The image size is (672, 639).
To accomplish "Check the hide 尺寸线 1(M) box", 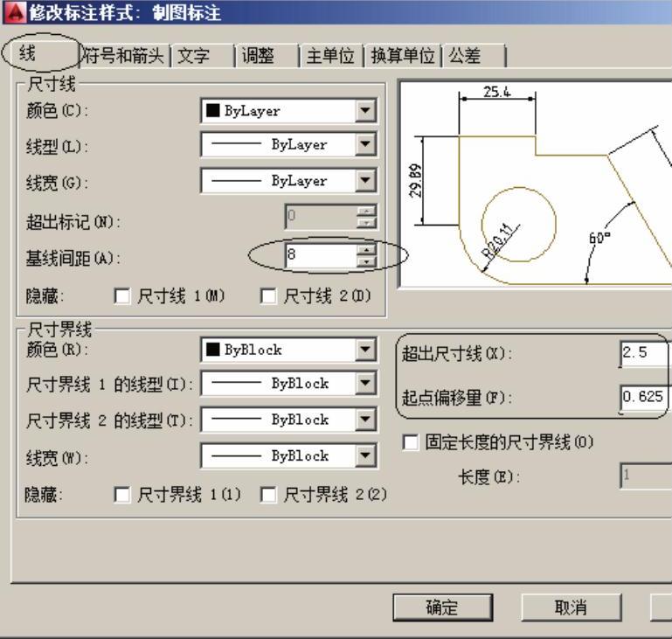I will click(x=123, y=295).
